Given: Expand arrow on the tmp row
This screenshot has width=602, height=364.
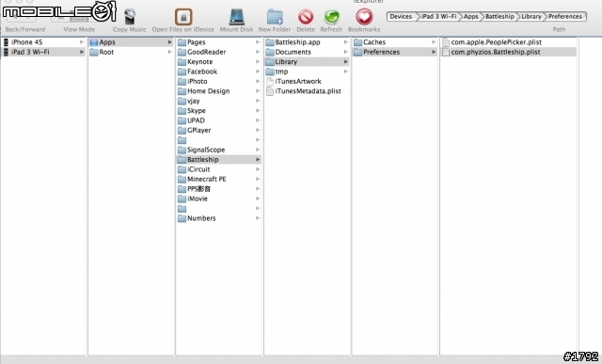Looking at the screenshot, I should tap(345, 71).
